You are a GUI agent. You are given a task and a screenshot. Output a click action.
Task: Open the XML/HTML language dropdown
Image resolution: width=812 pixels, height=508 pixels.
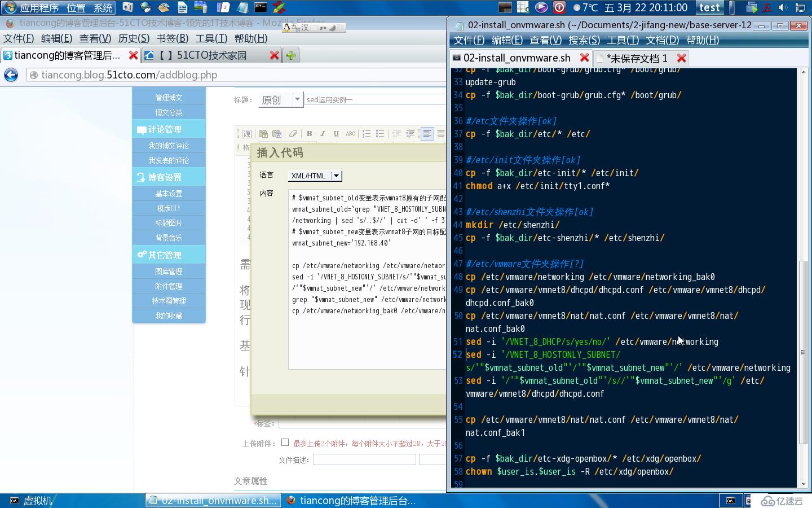click(315, 176)
